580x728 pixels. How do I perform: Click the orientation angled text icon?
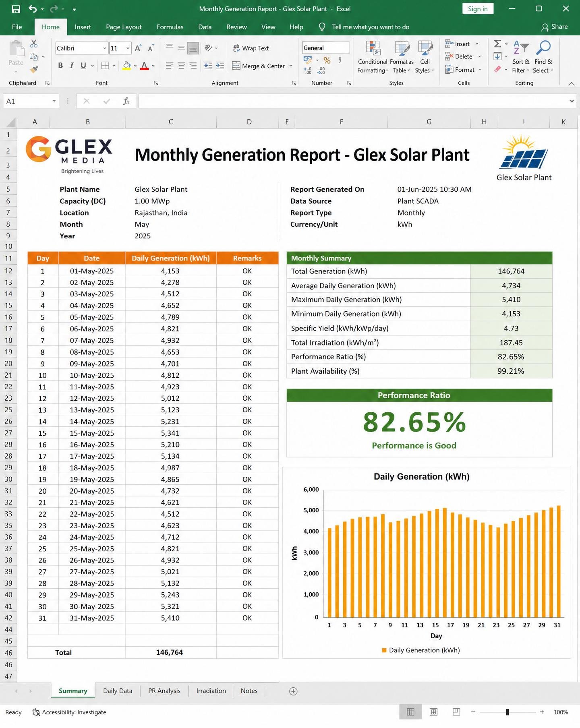(208, 48)
